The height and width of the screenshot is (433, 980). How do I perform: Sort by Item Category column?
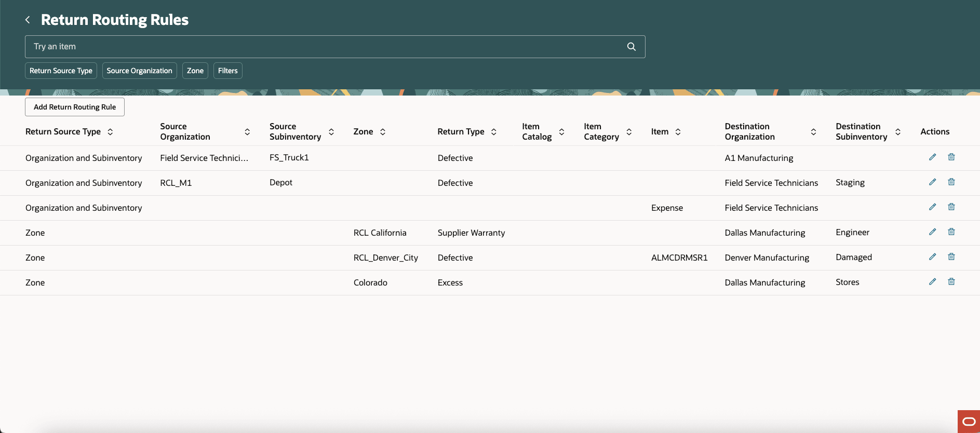tap(629, 132)
